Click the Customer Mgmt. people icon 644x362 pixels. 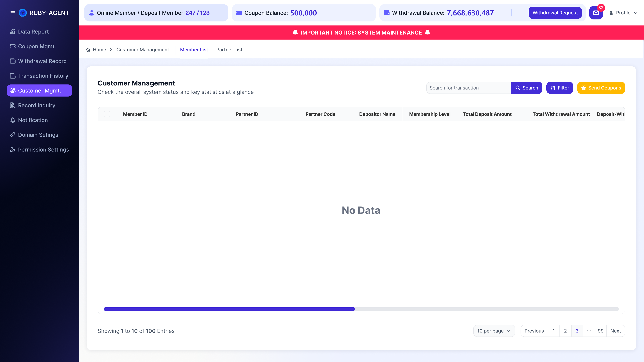click(x=13, y=91)
